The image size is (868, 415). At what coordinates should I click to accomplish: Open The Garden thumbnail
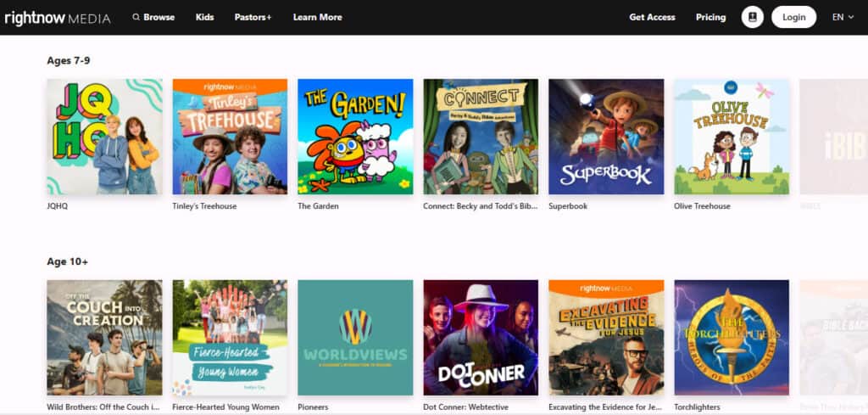click(355, 137)
